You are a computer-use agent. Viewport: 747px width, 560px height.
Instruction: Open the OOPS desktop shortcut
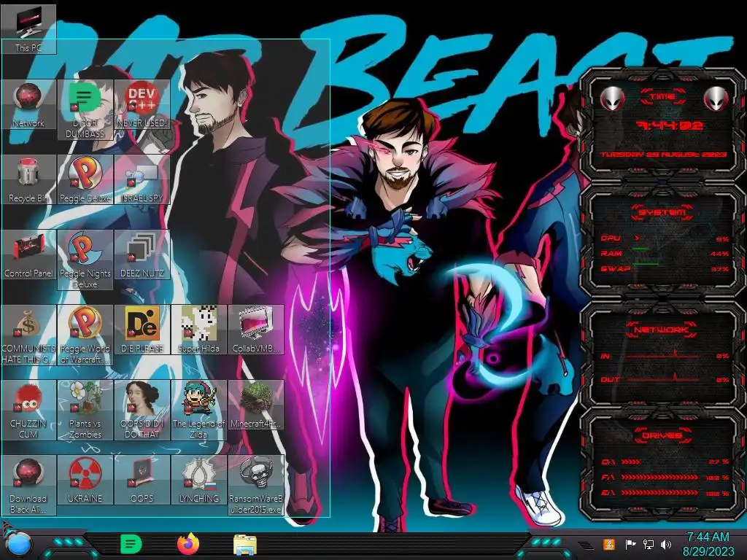click(x=142, y=480)
